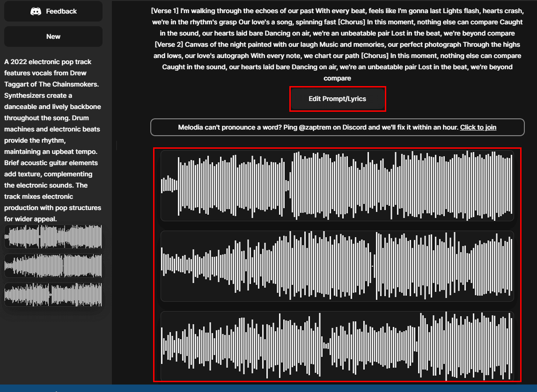537x392 pixels.
Task: Follow the 'Click to join' Discord link
Action: tap(478, 127)
